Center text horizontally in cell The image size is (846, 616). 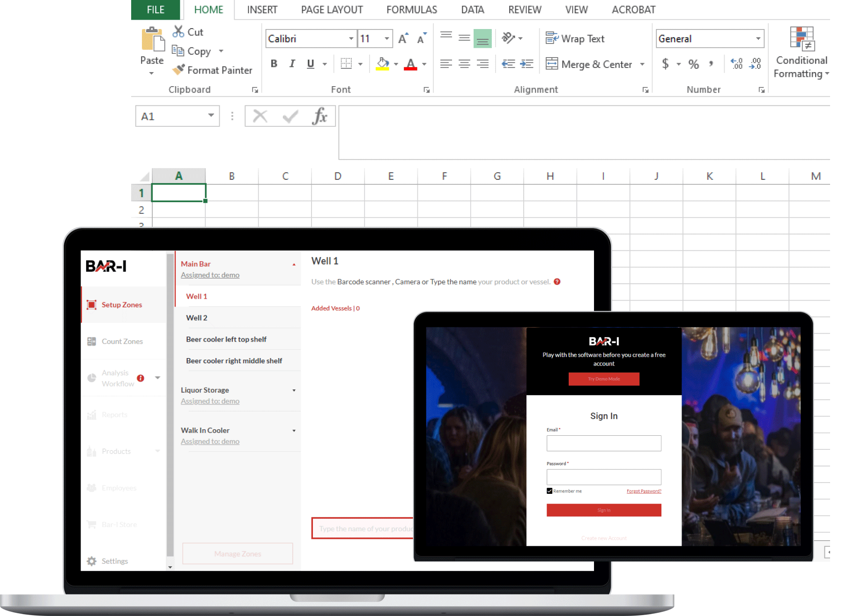(464, 64)
